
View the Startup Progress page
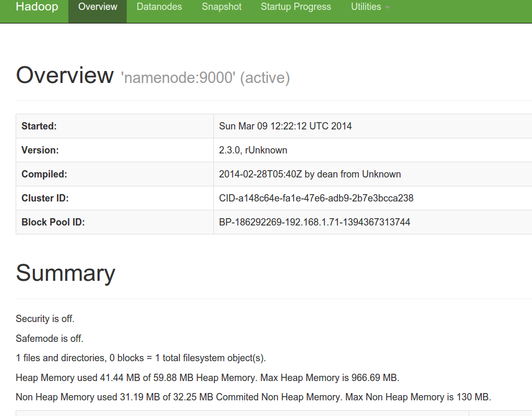(296, 7)
